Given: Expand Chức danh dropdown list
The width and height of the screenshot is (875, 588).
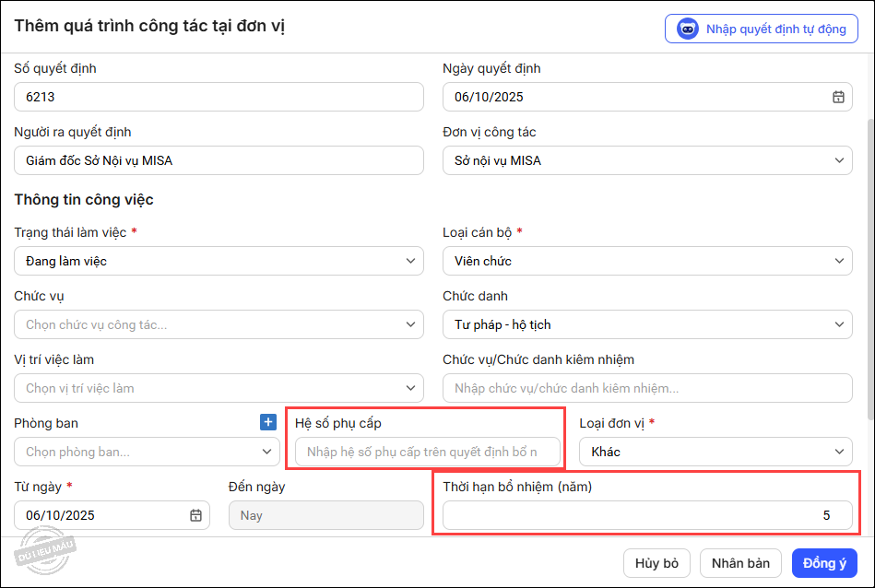Looking at the screenshot, I should click(838, 324).
